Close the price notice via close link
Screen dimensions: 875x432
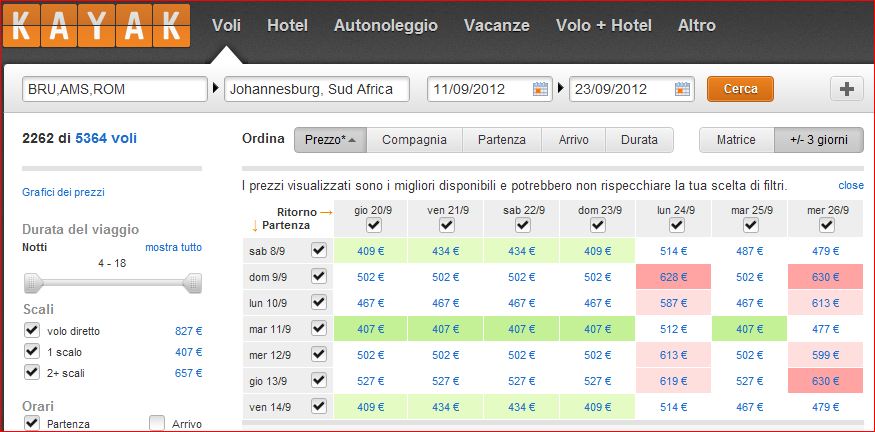tap(851, 186)
